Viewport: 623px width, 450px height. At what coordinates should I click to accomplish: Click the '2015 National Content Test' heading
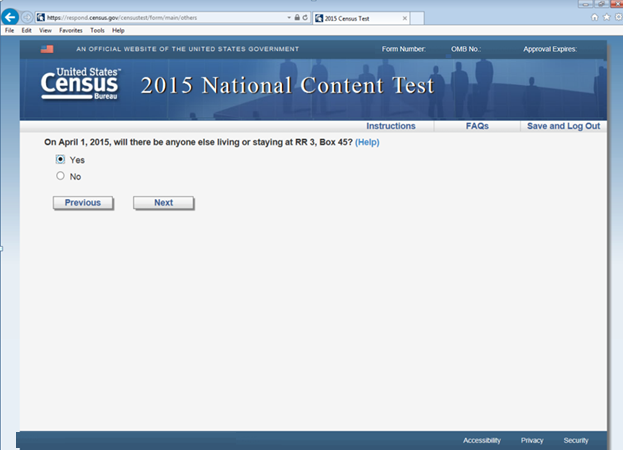click(x=287, y=85)
